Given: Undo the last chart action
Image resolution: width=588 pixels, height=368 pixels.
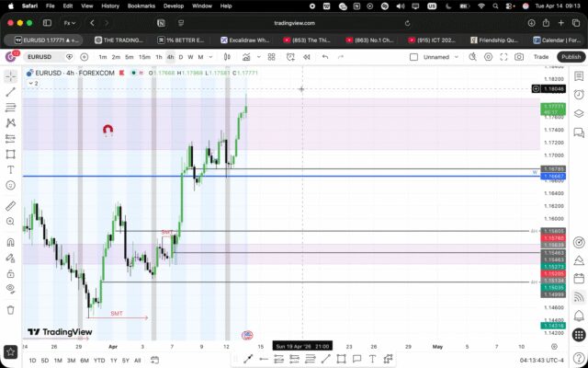Looking at the screenshot, I should click(325, 57).
